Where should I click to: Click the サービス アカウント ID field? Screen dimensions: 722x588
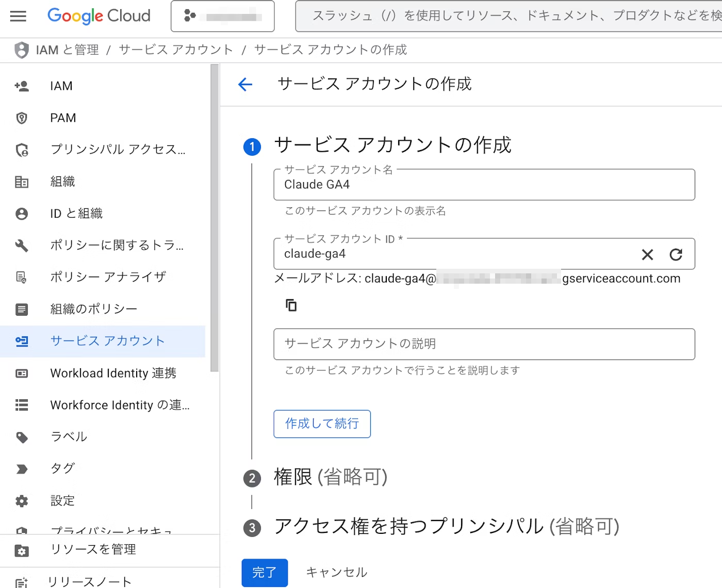[x=484, y=254]
